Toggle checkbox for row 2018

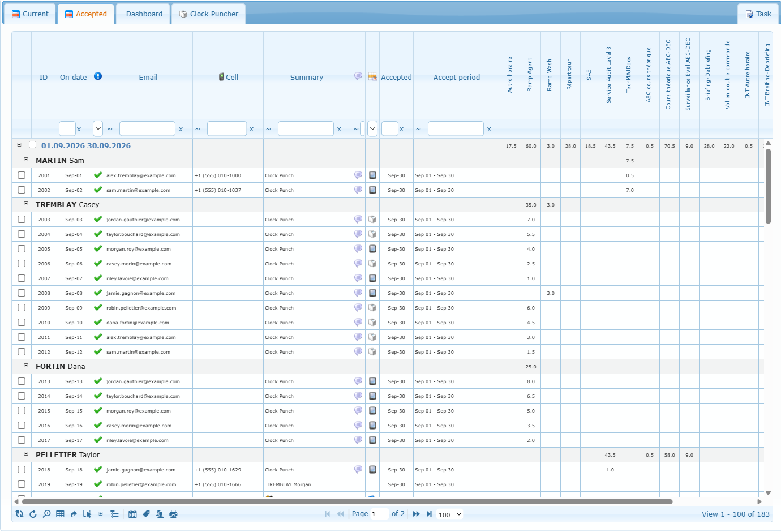click(x=22, y=470)
